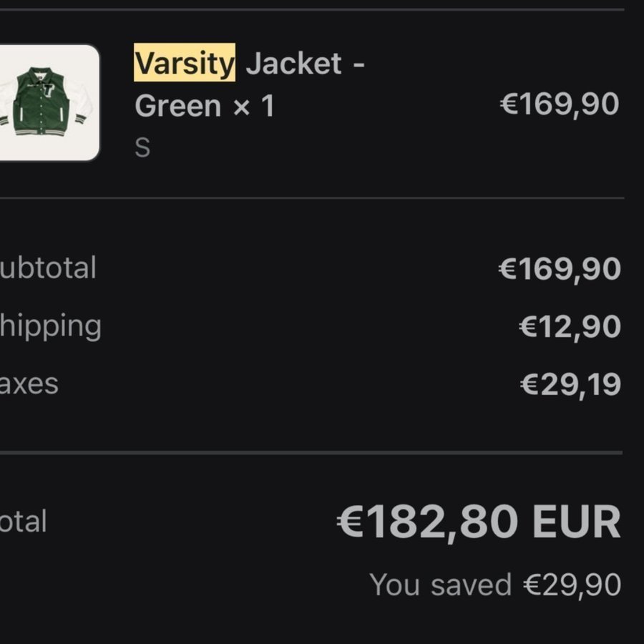Click the Shipping label

pos(50,326)
